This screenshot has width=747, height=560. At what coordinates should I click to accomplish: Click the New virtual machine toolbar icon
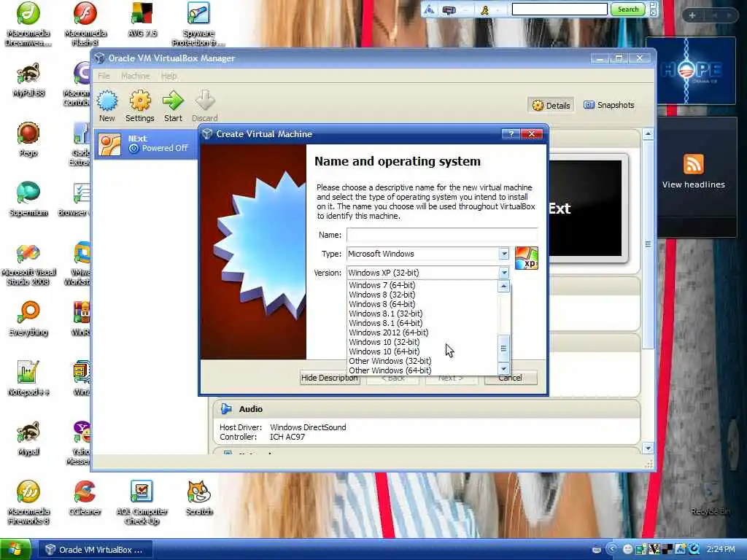107,106
